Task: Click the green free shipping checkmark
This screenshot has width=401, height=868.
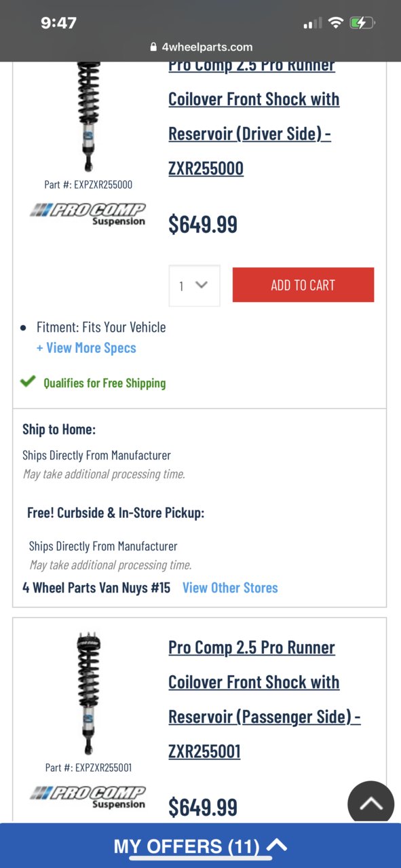Action: [28, 381]
